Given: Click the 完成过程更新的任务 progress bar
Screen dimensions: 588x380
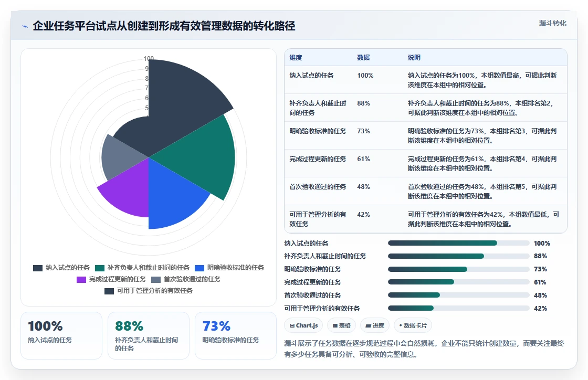Looking at the screenshot, I should click(x=459, y=282).
